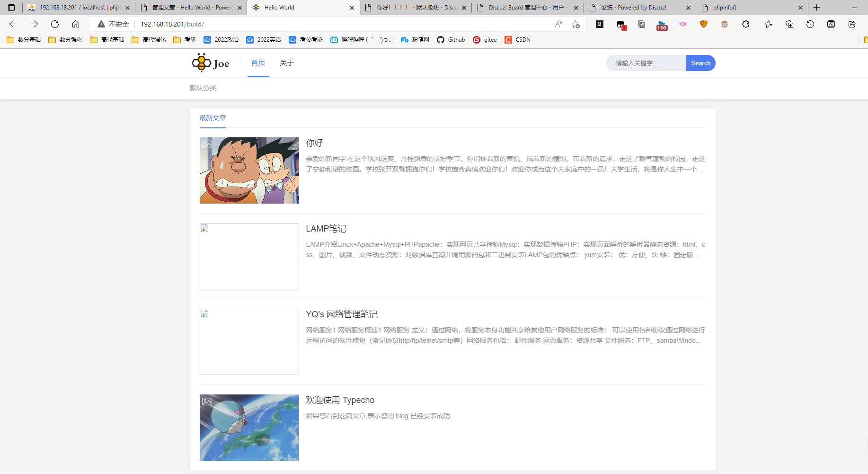Select 关于 in the site navigation
The height and width of the screenshot is (474, 868).
pos(286,63)
